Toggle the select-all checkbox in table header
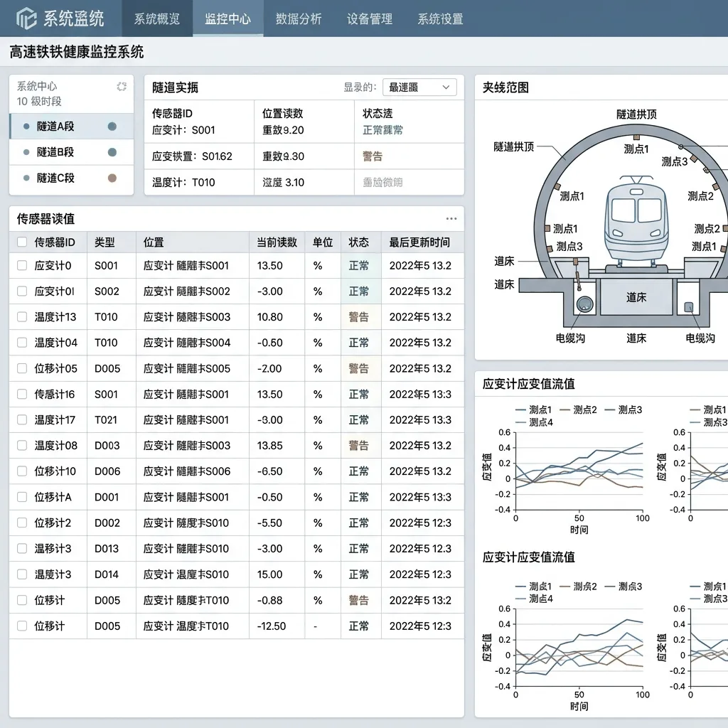This screenshot has height=728, width=728. point(22,242)
